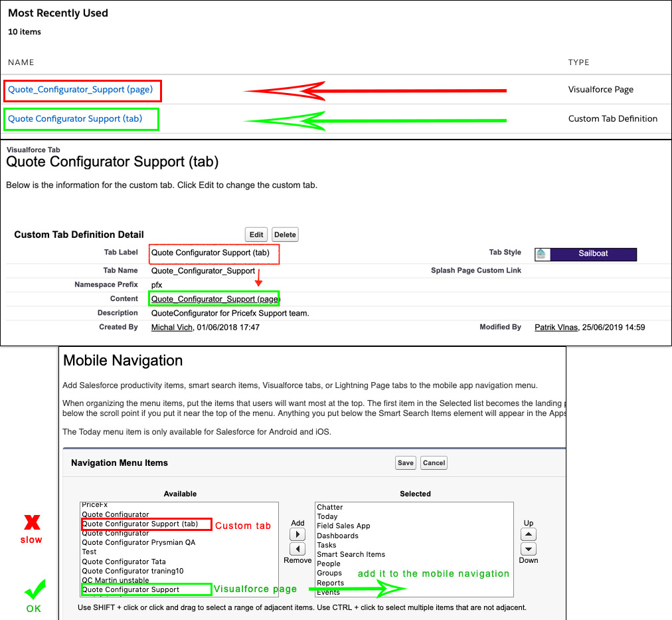Open the Content link Quote_Configurator_Support (page)
672x620 pixels.
[214, 299]
